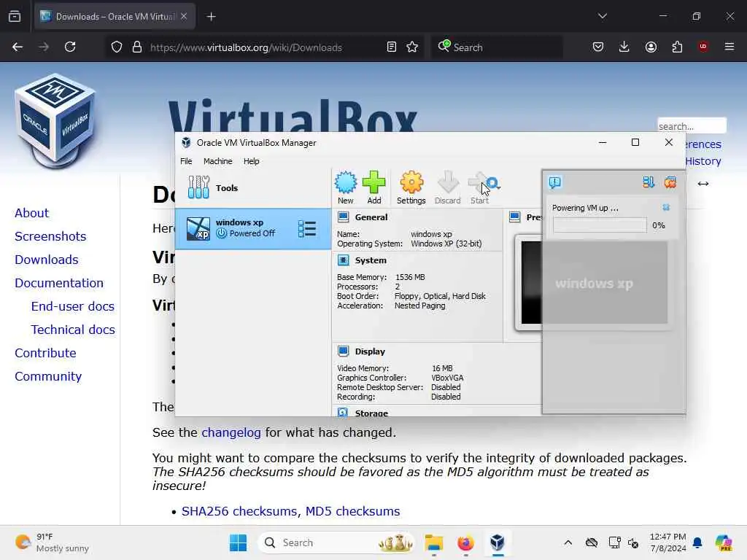747x560 pixels.
Task: Open the SHA256 checksums link
Action: (239, 511)
